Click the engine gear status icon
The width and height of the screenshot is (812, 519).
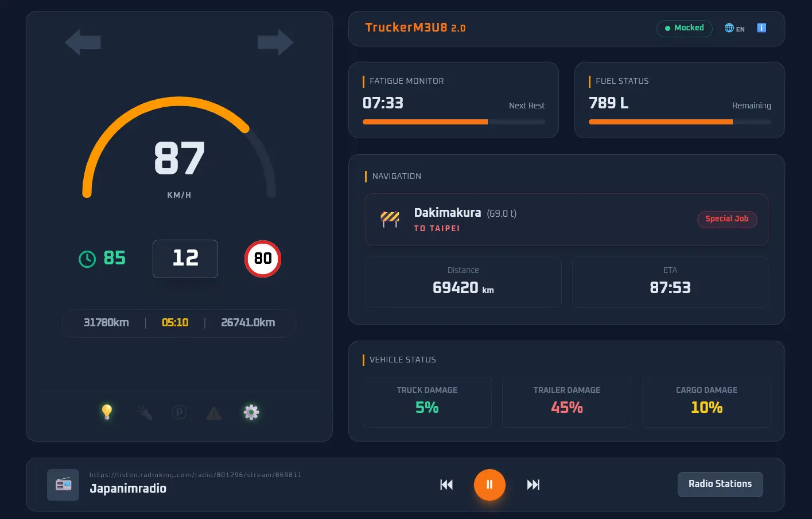[251, 412]
